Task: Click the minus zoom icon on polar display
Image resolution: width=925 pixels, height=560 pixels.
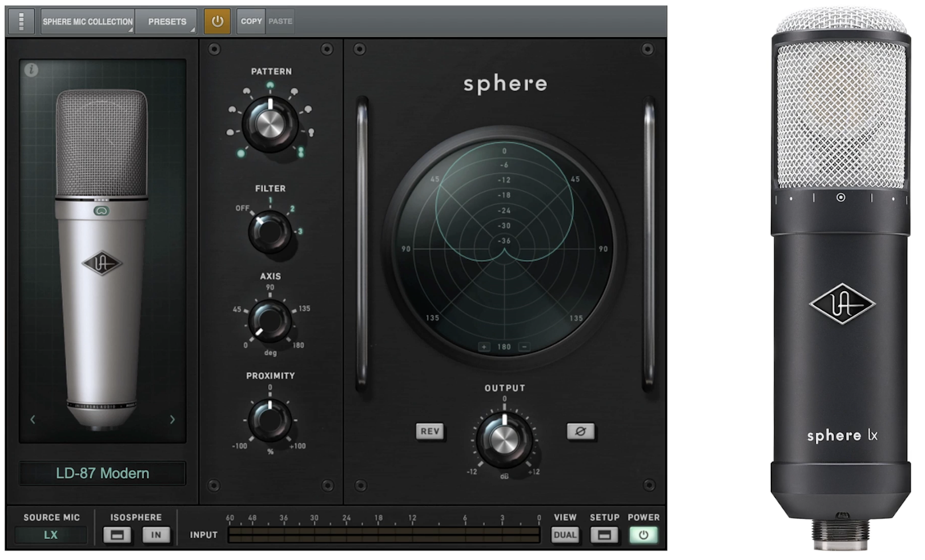Action: click(524, 347)
